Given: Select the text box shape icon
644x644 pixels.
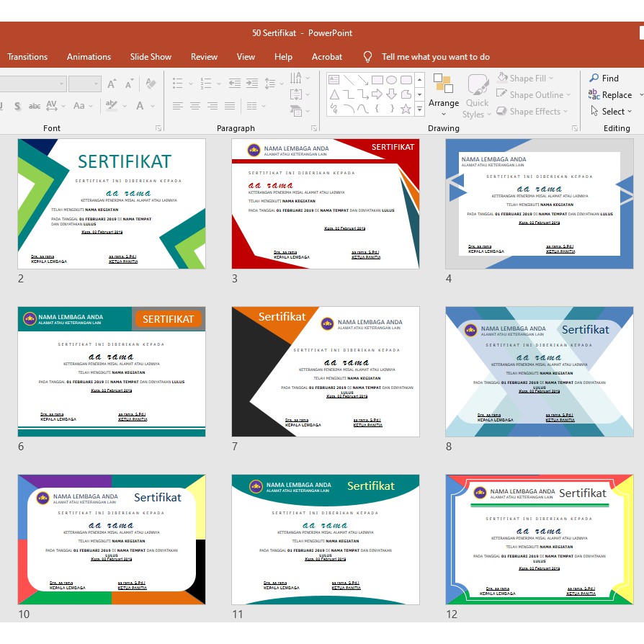Looking at the screenshot, I should 334,79.
